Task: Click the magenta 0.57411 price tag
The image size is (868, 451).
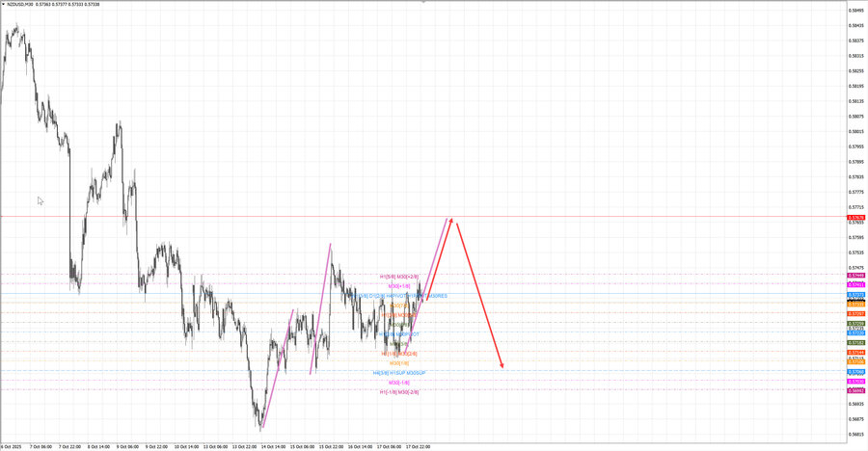Action: click(x=855, y=284)
